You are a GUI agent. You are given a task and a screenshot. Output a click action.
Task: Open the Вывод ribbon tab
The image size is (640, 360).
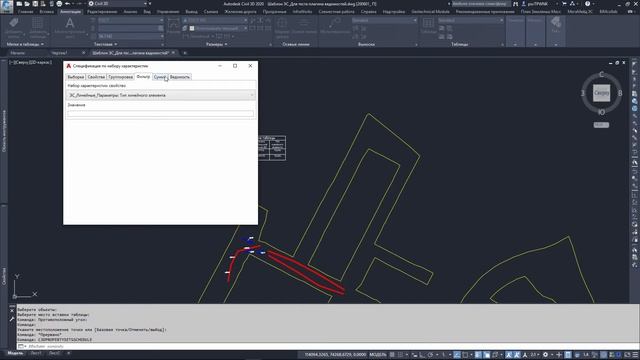[191, 12]
